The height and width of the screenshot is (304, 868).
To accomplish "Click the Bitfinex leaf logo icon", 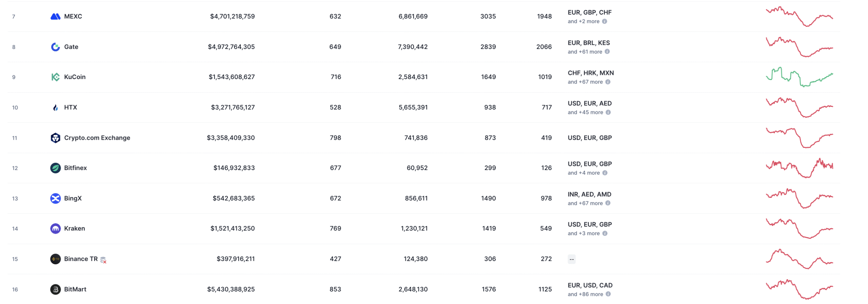I will 55,168.
